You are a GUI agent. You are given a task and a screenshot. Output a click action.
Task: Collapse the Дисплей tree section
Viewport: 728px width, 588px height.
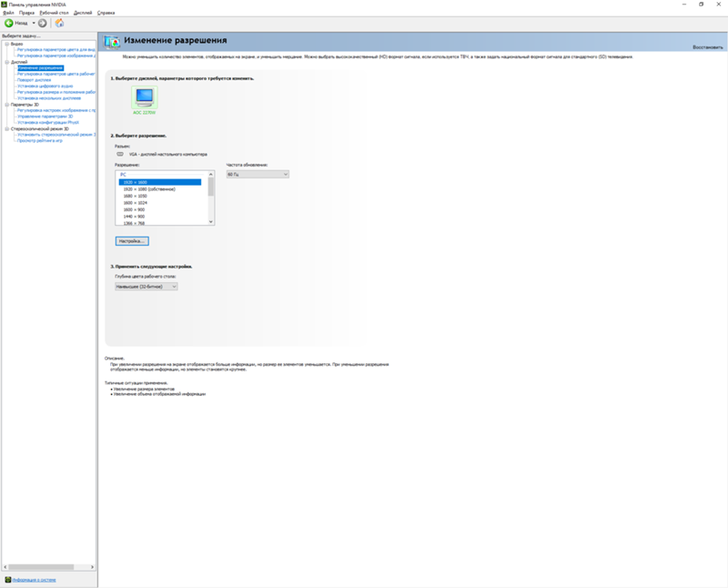(6, 62)
